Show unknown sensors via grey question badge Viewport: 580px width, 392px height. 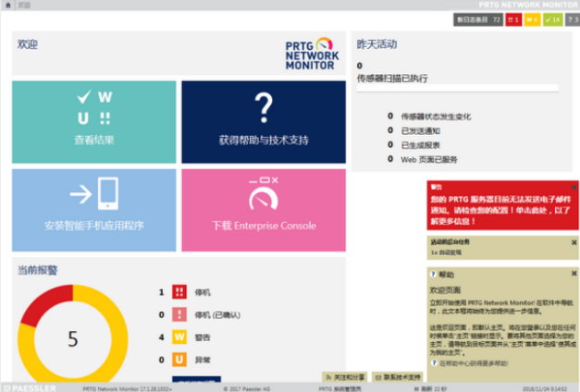(x=573, y=20)
